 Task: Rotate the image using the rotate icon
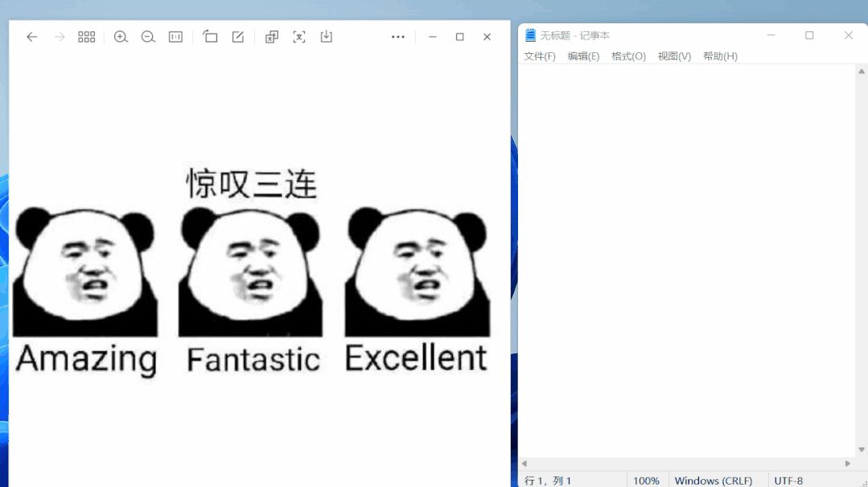(210, 36)
